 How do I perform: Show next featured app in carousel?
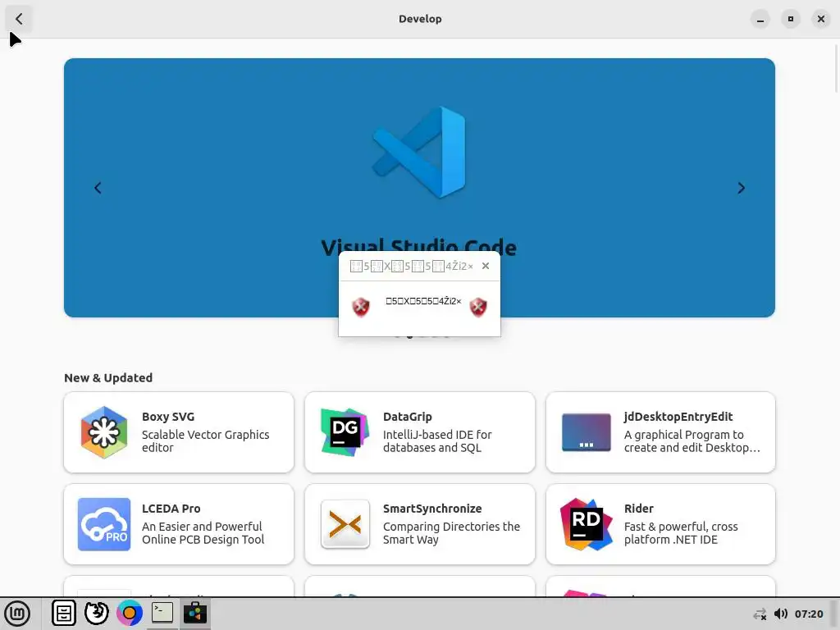pyautogui.click(x=741, y=188)
